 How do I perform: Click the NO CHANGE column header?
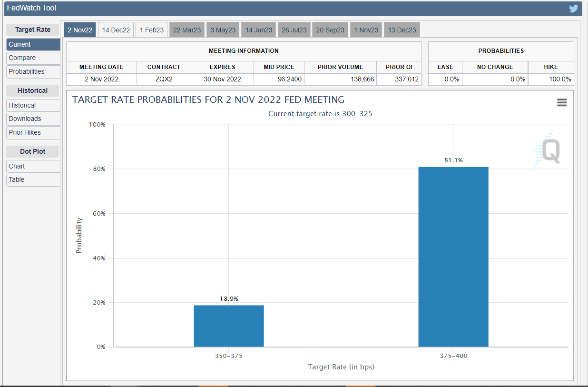click(x=495, y=67)
